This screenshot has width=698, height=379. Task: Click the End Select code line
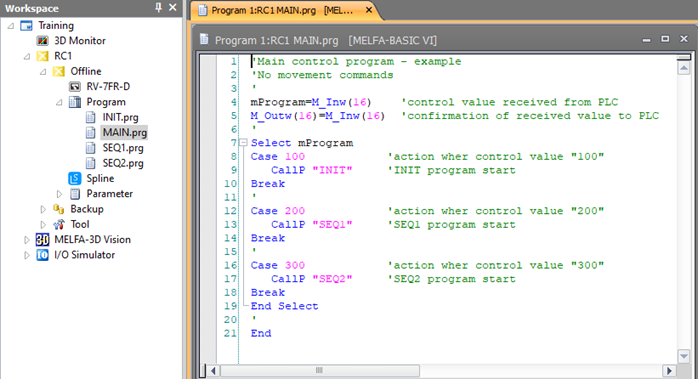point(284,306)
